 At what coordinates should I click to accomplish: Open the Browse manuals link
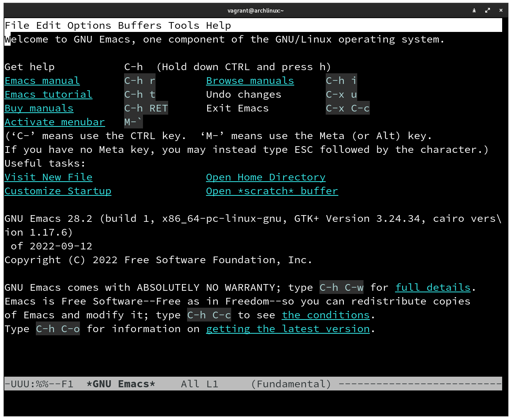(250, 81)
